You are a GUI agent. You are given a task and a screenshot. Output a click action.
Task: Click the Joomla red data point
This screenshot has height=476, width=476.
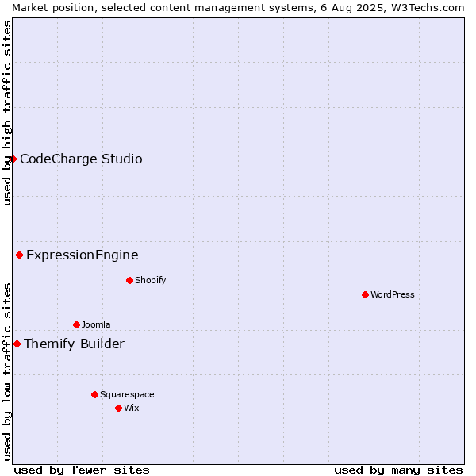(x=76, y=324)
